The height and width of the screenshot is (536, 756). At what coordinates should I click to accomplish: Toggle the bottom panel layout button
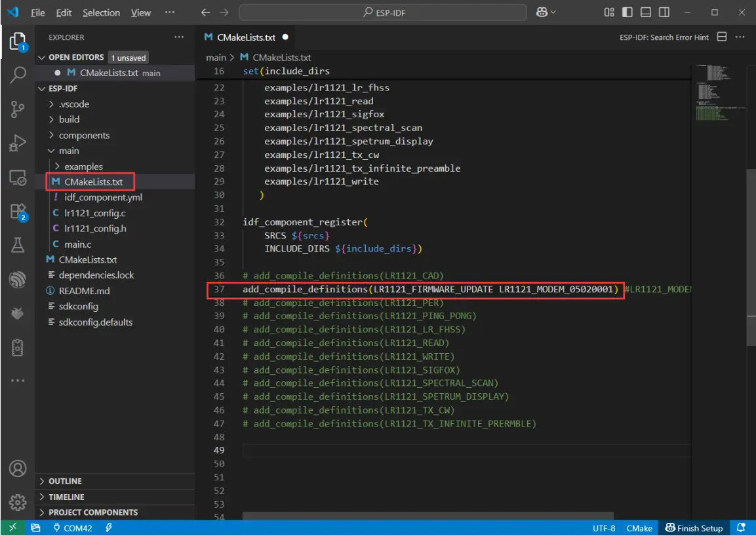click(x=646, y=12)
